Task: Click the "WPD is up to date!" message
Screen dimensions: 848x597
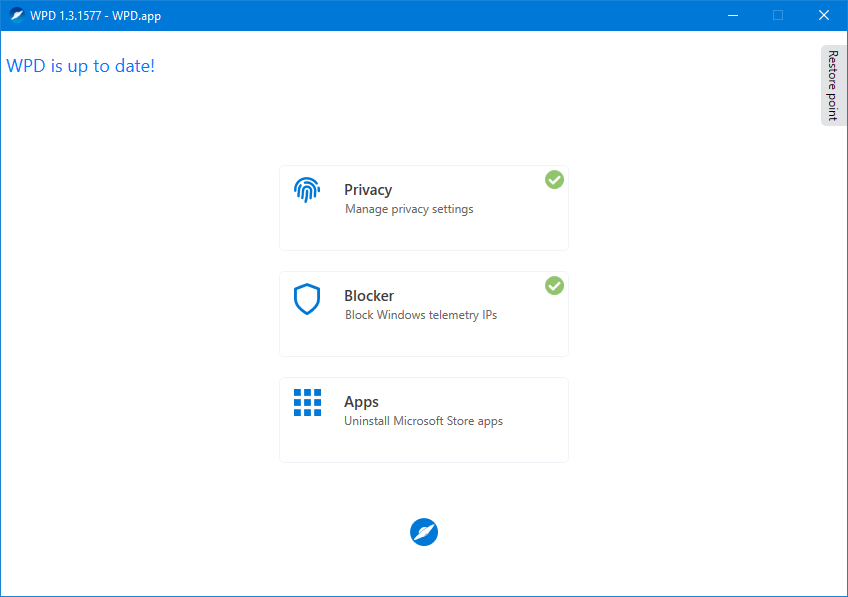Action: click(80, 65)
